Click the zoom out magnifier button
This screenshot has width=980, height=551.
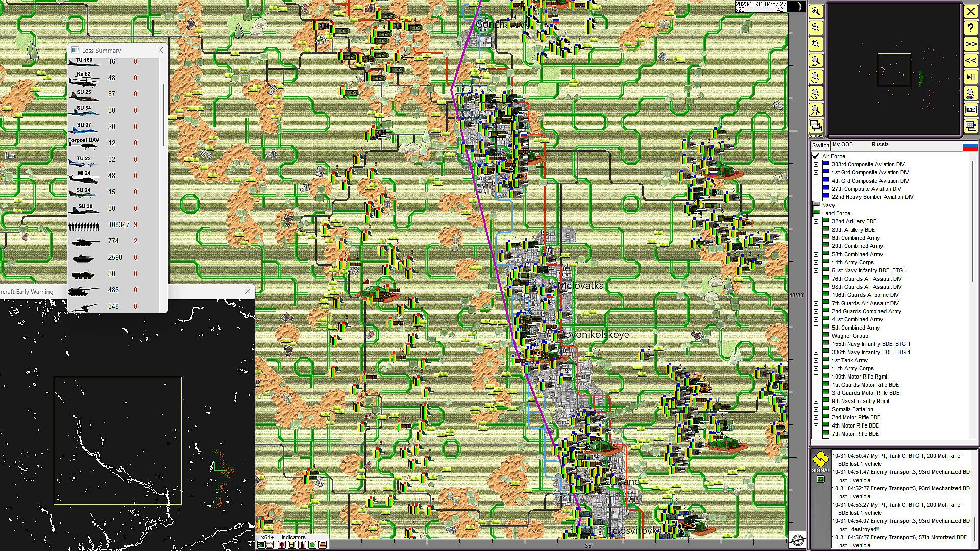pyautogui.click(x=816, y=28)
